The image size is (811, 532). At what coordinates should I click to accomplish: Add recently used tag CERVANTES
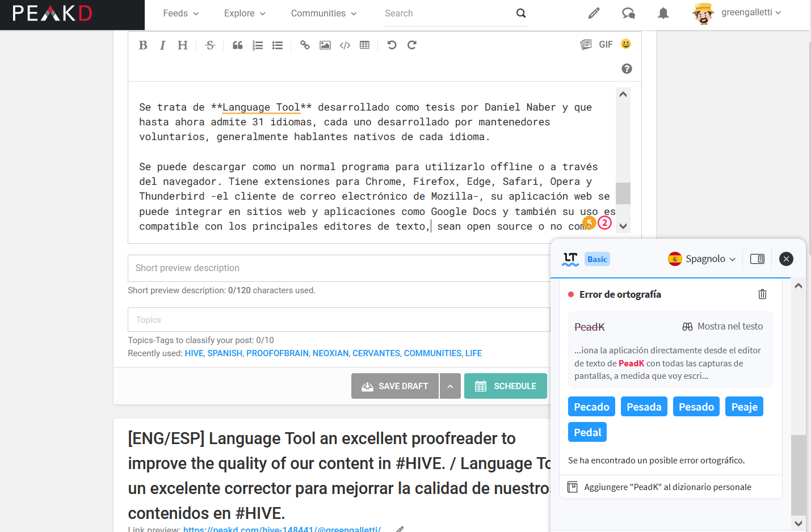pyautogui.click(x=376, y=353)
